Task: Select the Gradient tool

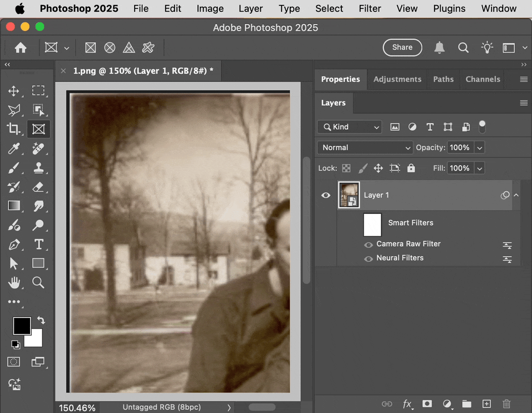Action: (13, 206)
